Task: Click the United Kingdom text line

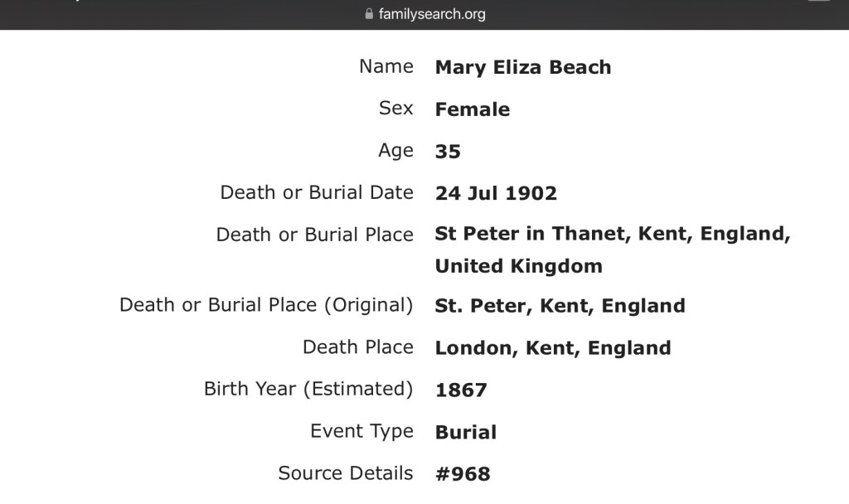Action: click(518, 266)
